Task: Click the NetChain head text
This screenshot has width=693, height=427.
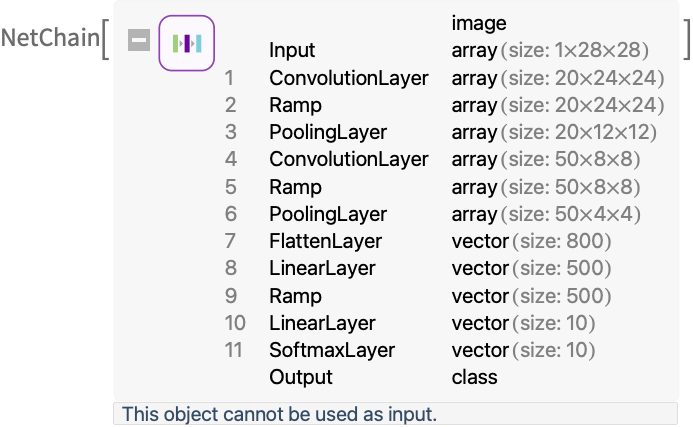Action: [x=50, y=37]
